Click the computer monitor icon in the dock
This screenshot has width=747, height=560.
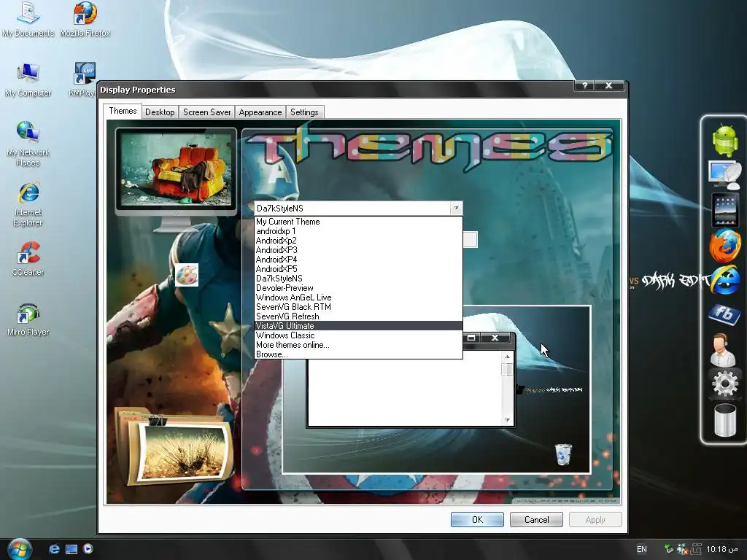pyautogui.click(x=724, y=175)
